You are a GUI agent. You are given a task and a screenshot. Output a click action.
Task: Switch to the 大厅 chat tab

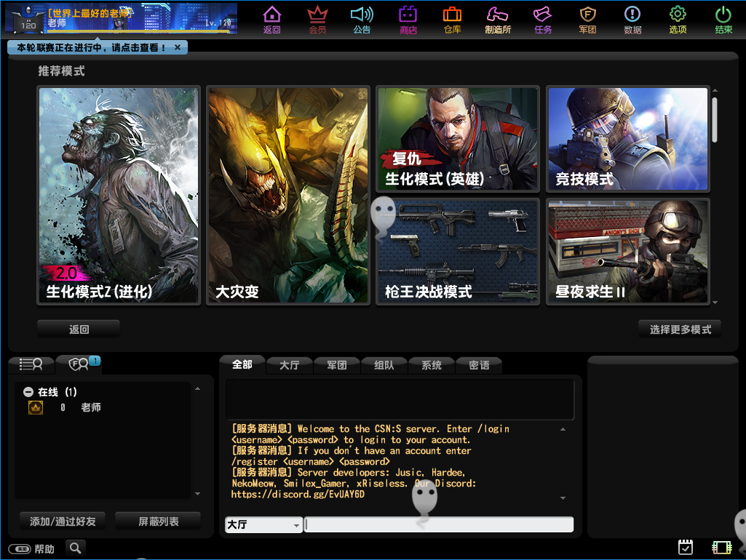coord(289,365)
